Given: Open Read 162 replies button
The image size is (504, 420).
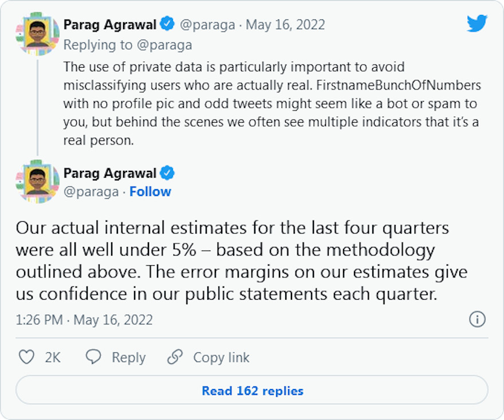Looking at the screenshot, I should (x=252, y=391).
